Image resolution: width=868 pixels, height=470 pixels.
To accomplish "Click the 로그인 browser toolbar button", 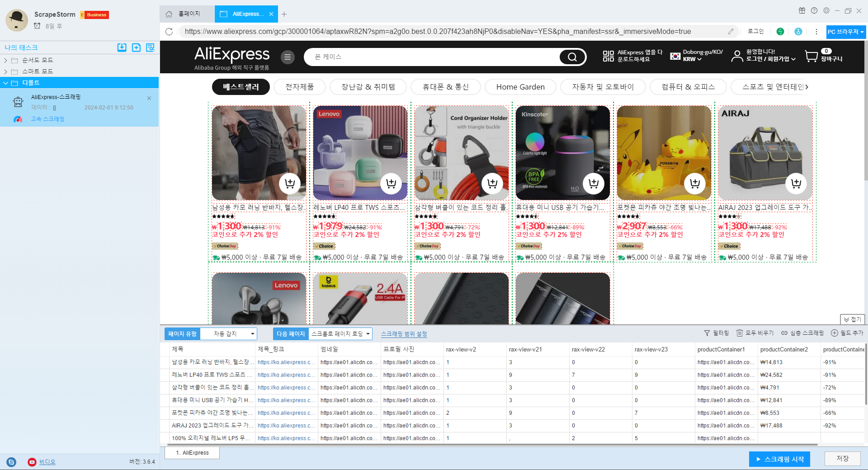I will point(755,31).
